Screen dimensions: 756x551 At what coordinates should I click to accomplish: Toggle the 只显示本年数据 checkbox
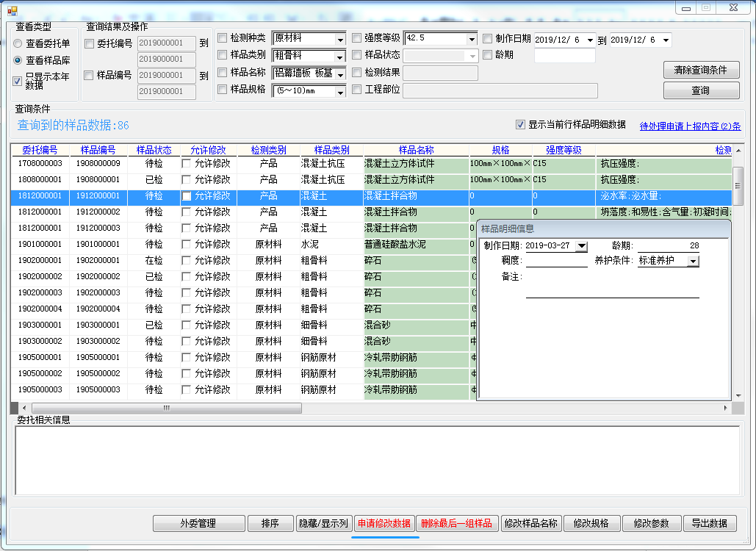(18, 81)
